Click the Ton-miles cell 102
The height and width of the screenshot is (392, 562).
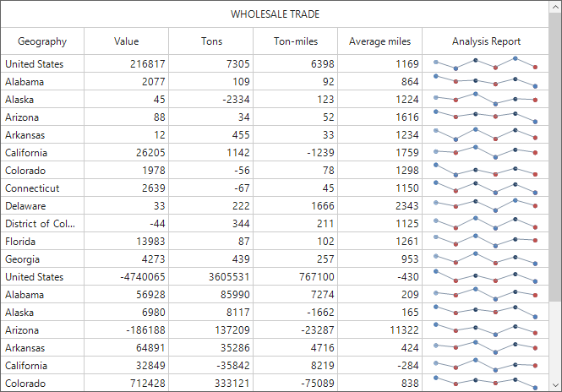tap(295, 241)
